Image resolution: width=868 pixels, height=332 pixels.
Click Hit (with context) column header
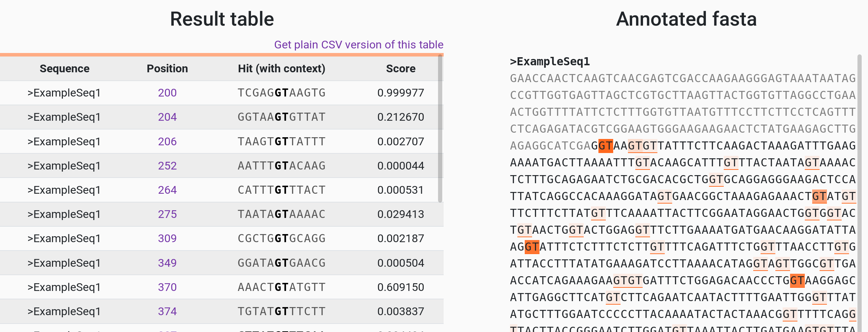coord(281,68)
